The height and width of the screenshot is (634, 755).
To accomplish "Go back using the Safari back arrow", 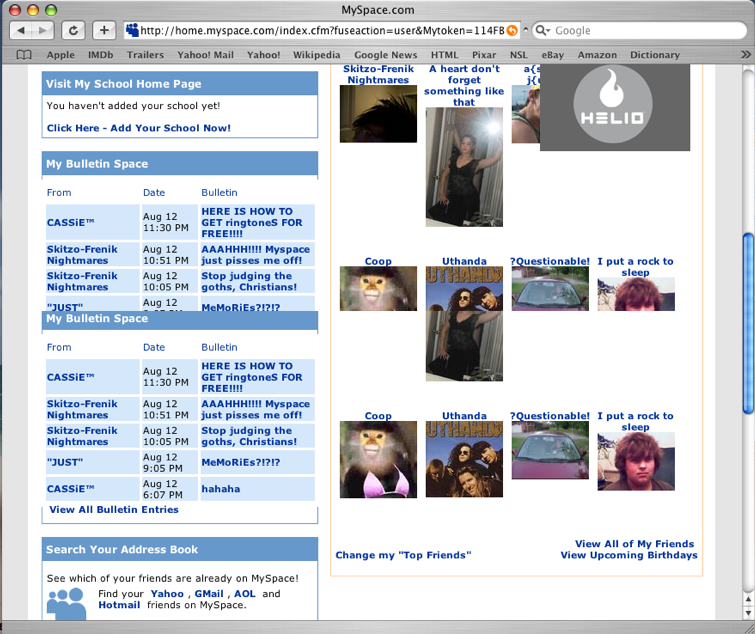I will [x=21, y=30].
